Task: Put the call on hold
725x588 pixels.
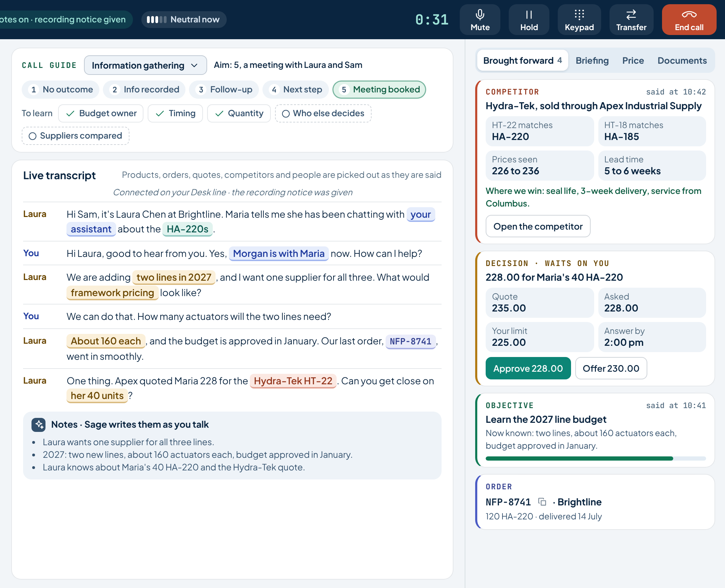Action: [529, 20]
